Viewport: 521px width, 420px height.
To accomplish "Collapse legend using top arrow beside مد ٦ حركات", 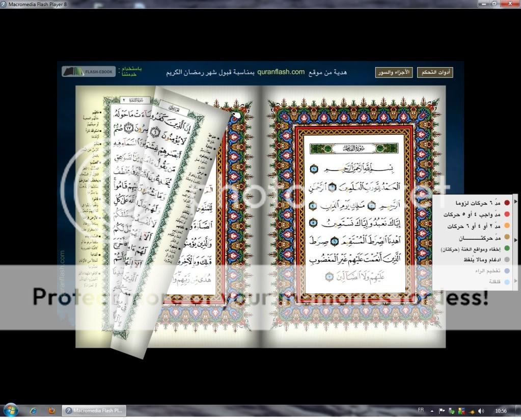I will [x=515, y=201].
